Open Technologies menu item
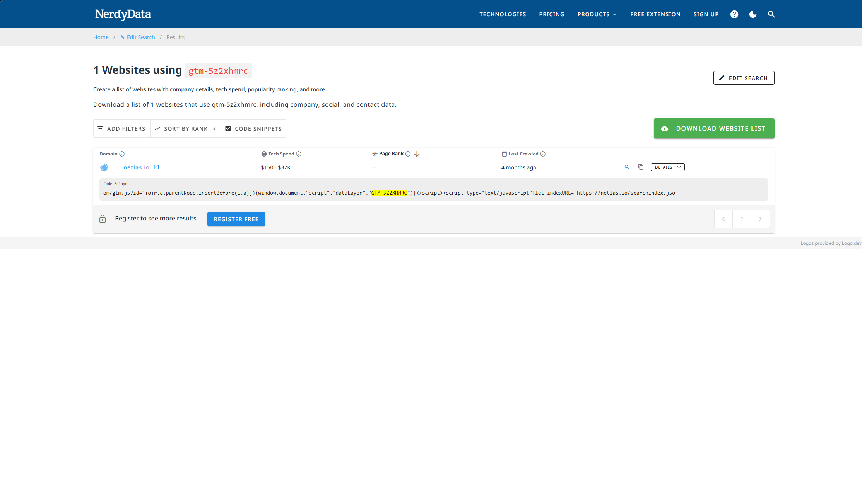Screen dimensions: 862x504 click(503, 14)
